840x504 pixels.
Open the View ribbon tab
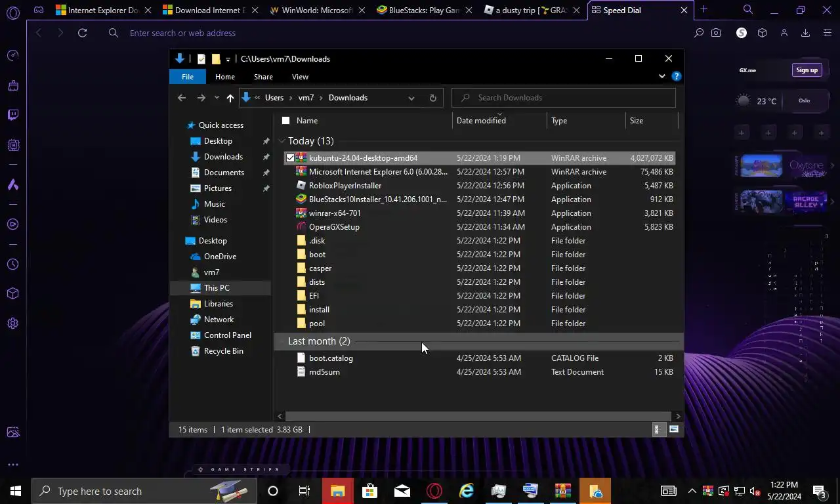tap(300, 77)
